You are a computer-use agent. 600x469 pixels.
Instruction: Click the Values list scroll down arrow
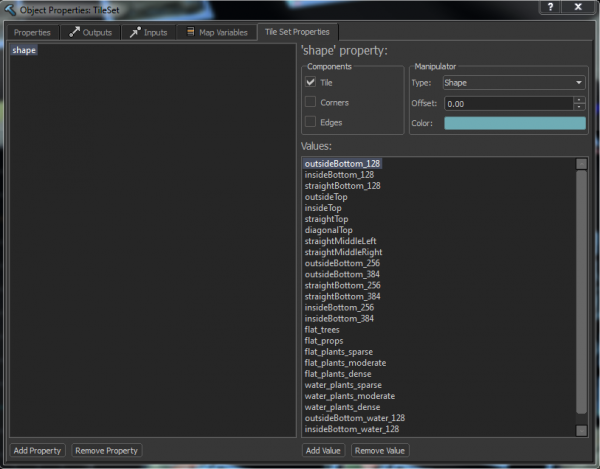click(x=581, y=430)
